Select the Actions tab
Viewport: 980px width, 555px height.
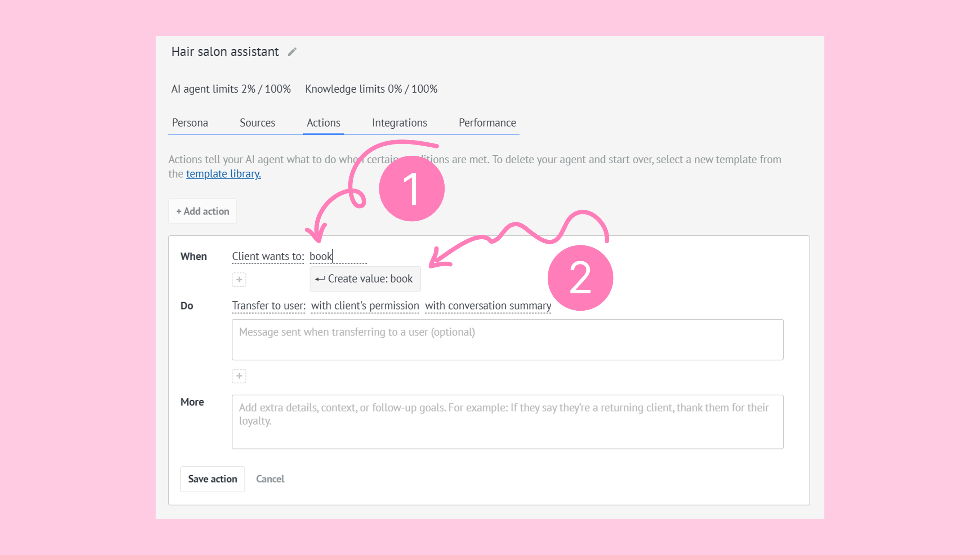(323, 123)
